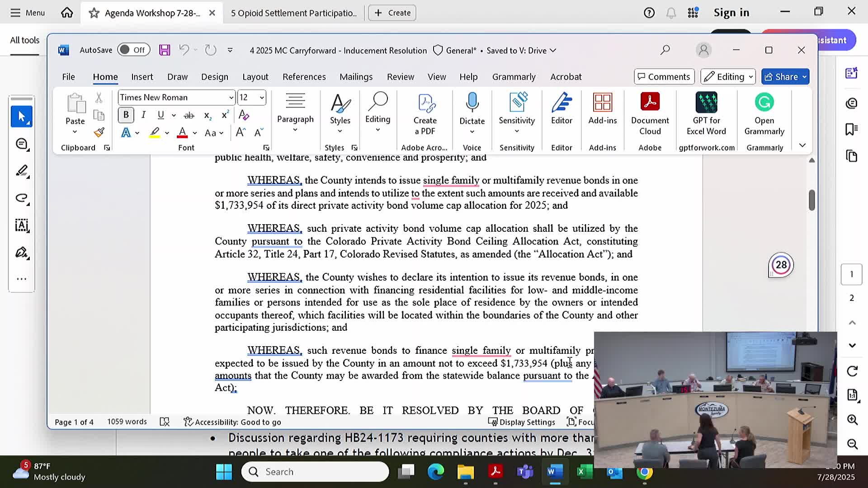The image size is (868, 488).
Task: Toggle Italic formatting
Action: [x=143, y=115]
